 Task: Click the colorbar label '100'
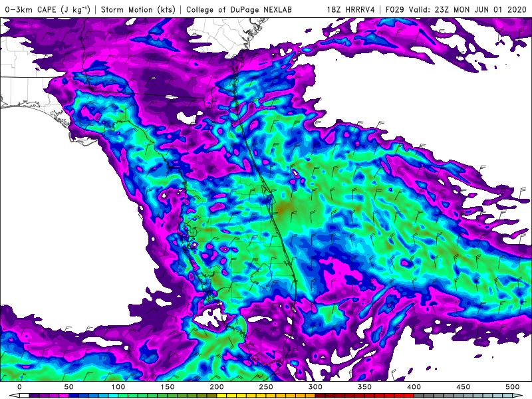[x=118, y=387]
